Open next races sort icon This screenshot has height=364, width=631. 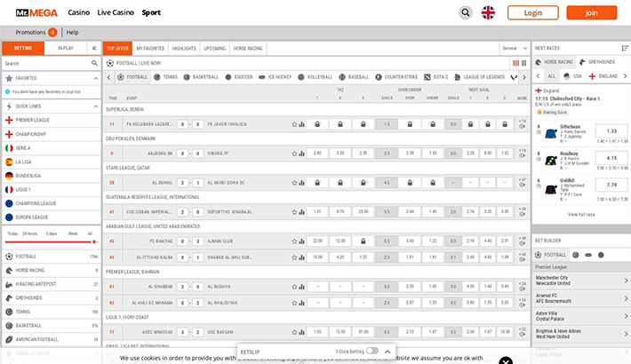point(625,48)
